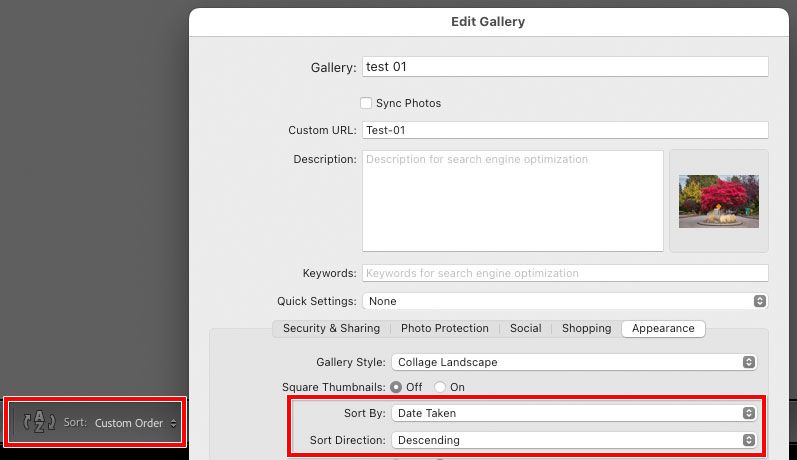797x460 pixels.
Task: Open the Shopping tab
Action: click(586, 328)
